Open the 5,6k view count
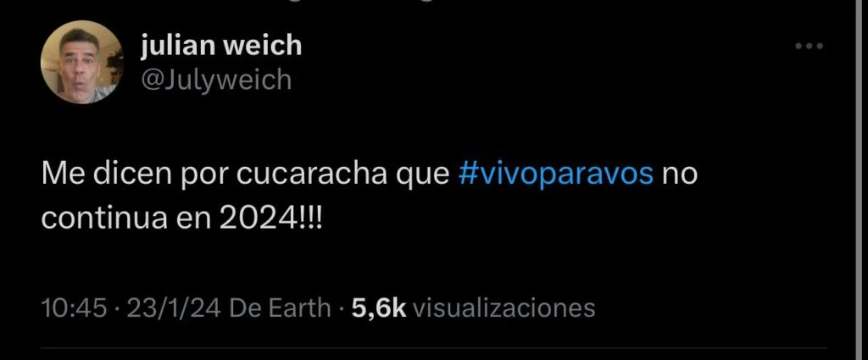 pos(379,308)
